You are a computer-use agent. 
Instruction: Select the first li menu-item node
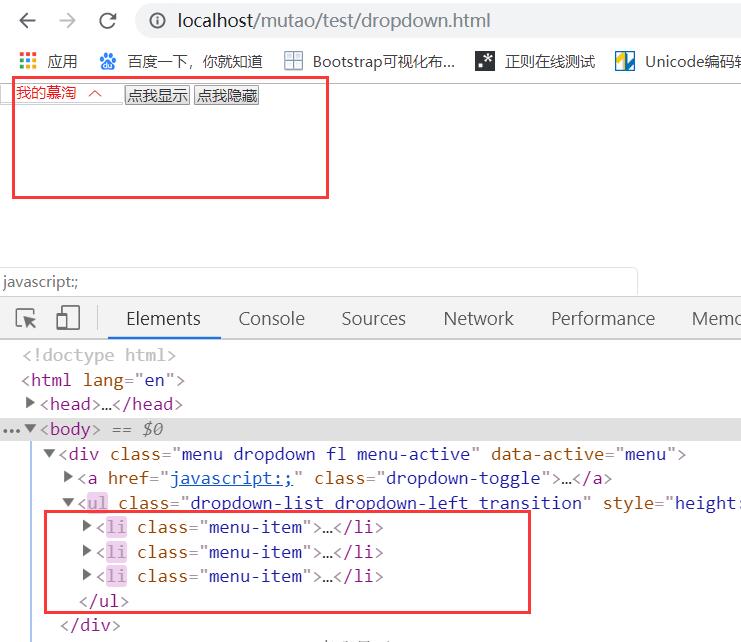(240, 527)
